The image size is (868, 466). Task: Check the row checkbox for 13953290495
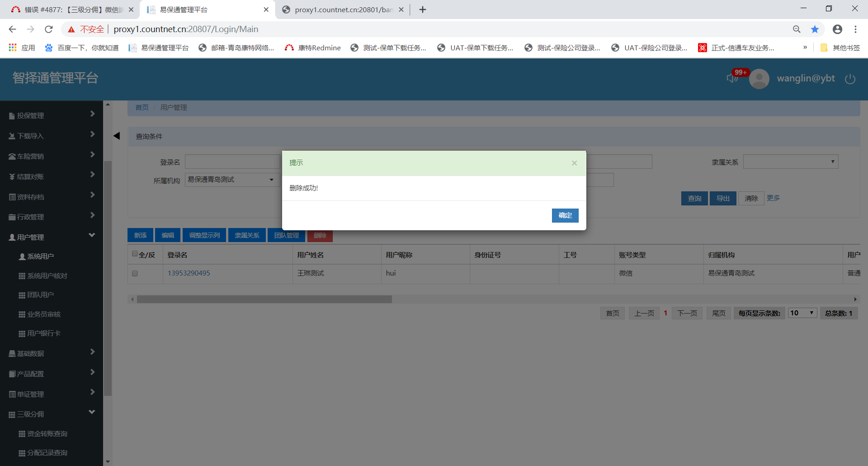(x=135, y=273)
